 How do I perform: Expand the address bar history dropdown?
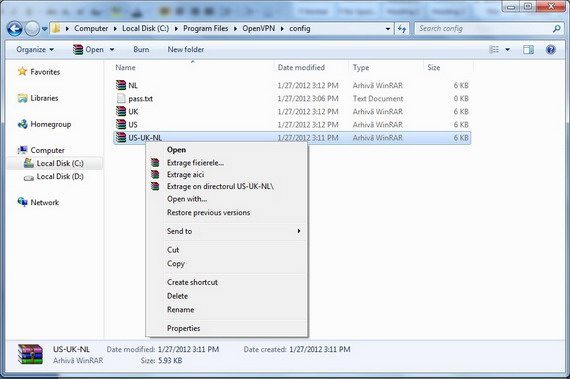388,29
